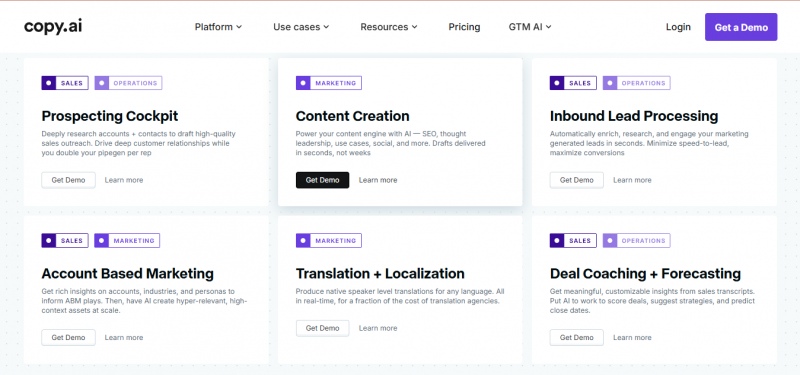Select the Translation + Localization heading
800x375 pixels.
[380, 273]
